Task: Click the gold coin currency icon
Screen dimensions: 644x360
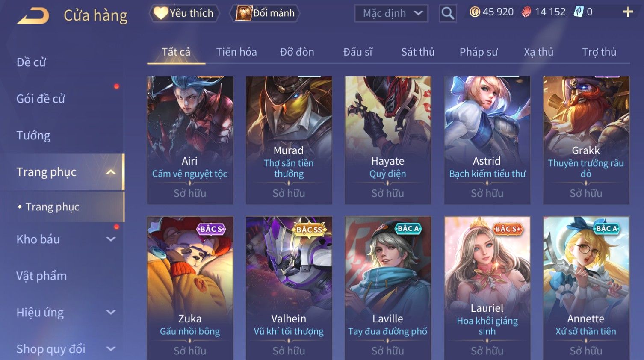Action: [x=475, y=12]
